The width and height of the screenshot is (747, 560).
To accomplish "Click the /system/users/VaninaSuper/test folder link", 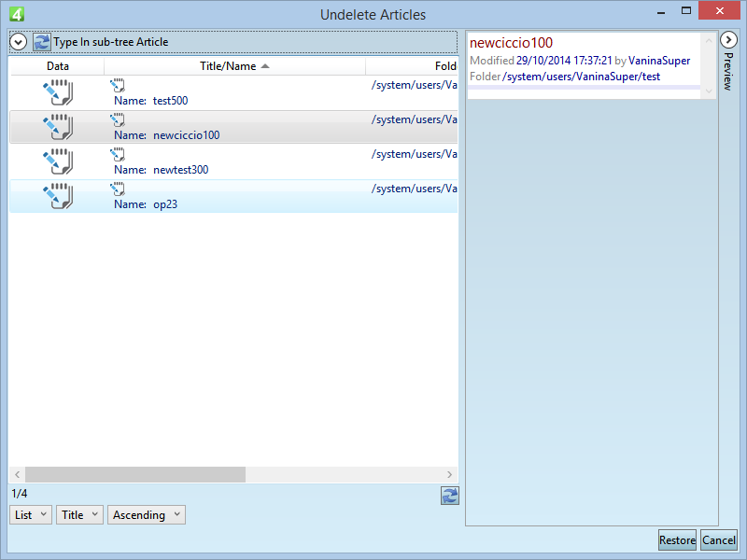I will (x=581, y=77).
